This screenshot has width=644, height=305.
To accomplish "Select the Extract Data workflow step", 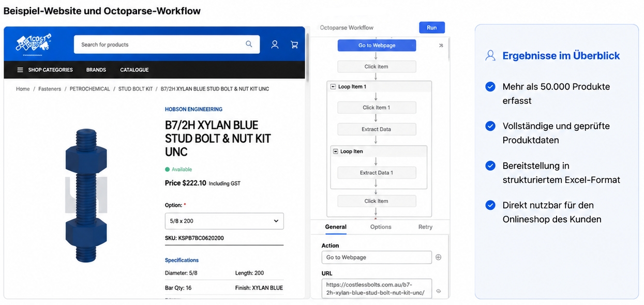I will [x=377, y=129].
